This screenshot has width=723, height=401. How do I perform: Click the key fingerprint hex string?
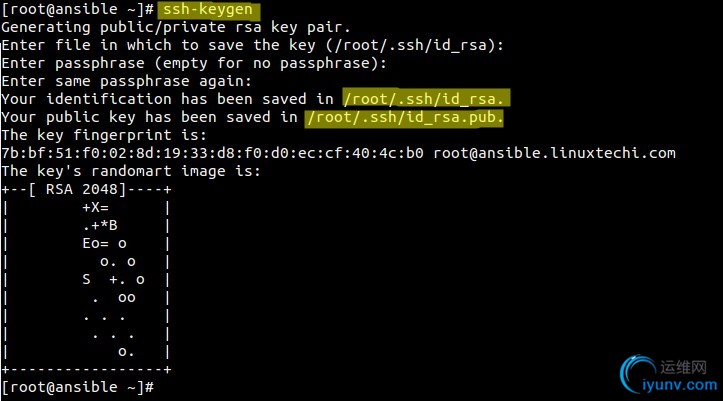coord(213,153)
